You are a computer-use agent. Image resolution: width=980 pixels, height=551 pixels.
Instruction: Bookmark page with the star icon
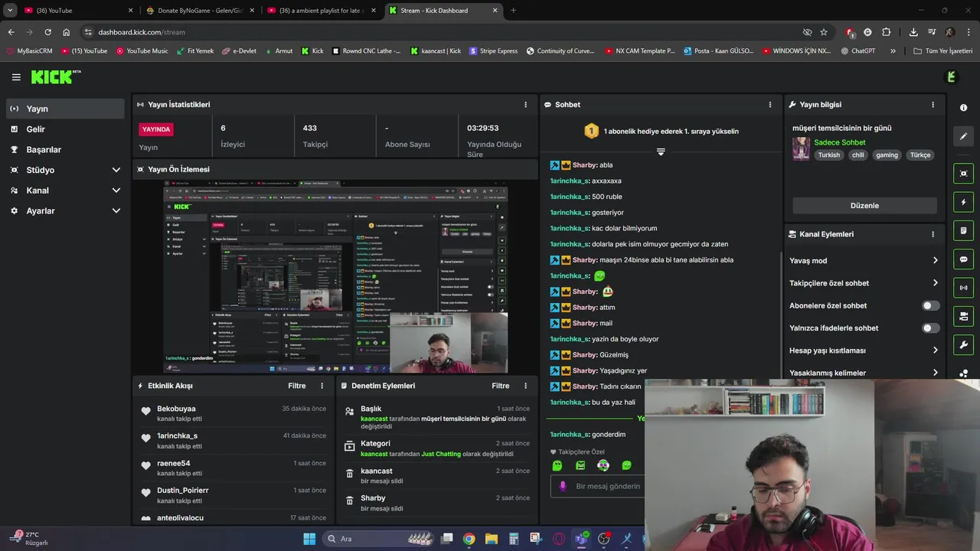click(824, 32)
